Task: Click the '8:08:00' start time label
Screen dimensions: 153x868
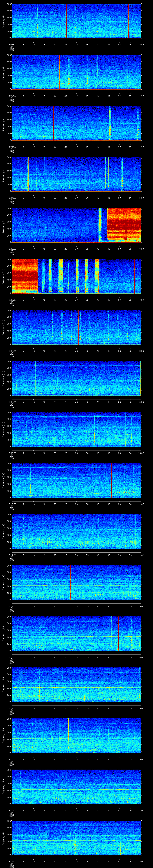Action: click(12, 402)
